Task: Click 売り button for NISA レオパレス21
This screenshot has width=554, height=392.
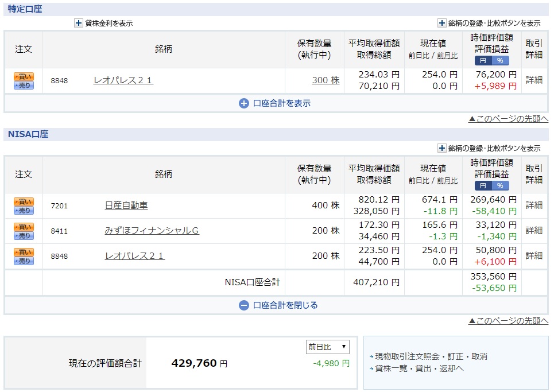Action: click(x=24, y=261)
